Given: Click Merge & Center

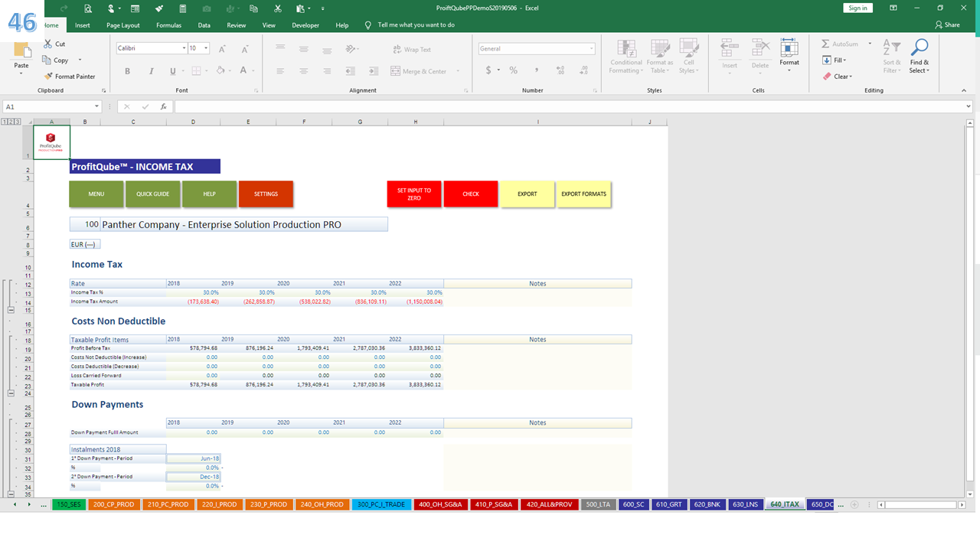Looking at the screenshot, I should click(419, 71).
